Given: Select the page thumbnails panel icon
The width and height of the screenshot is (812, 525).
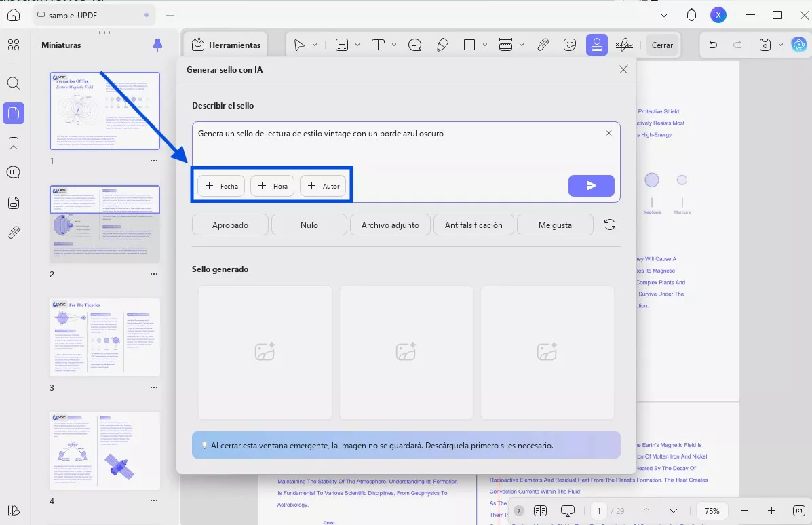Looking at the screenshot, I should 14,113.
